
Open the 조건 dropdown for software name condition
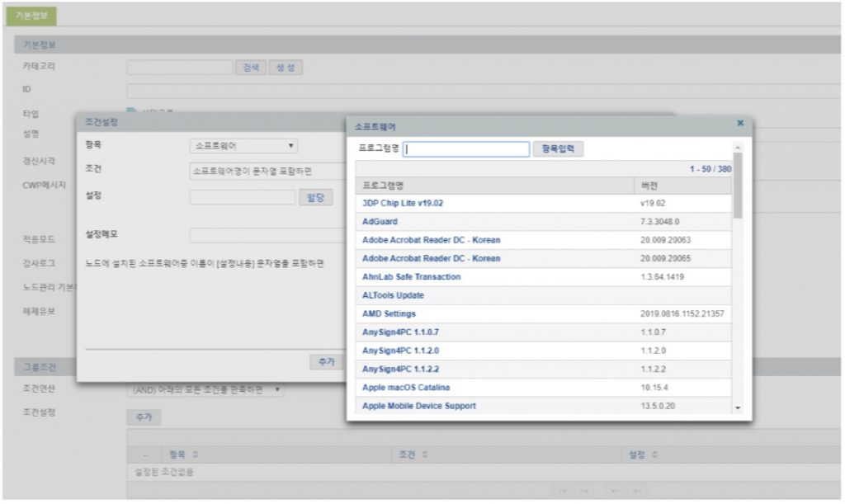pos(256,171)
